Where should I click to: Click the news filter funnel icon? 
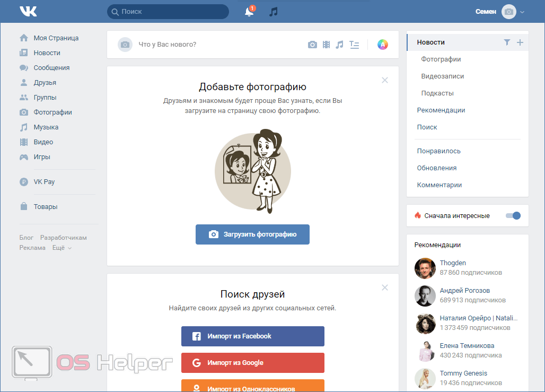click(x=507, y=42)
